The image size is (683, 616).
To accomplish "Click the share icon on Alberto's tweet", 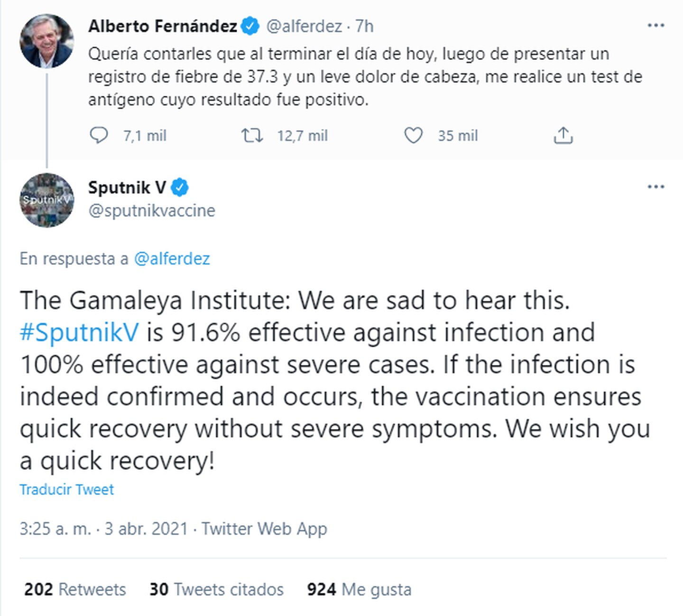I will (563, 136).
